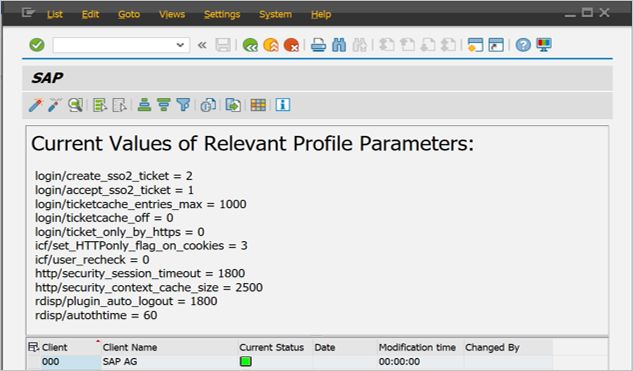Click the second wand deactivate icon
This screenshot has height=371, width=633.
point(55,105)
